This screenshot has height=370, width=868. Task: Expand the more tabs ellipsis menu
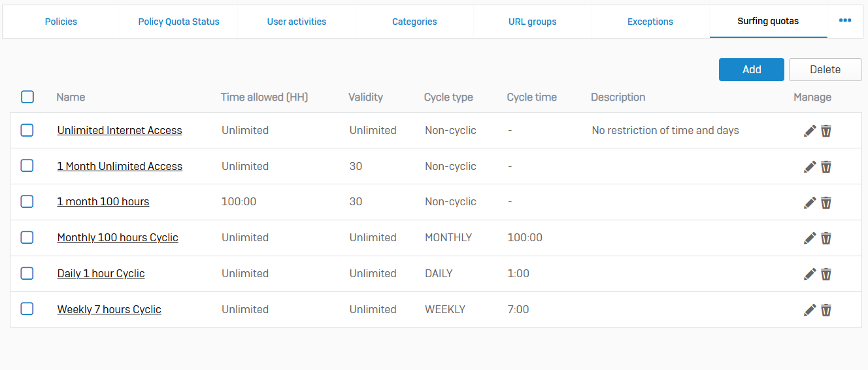[x=845, y=21]
